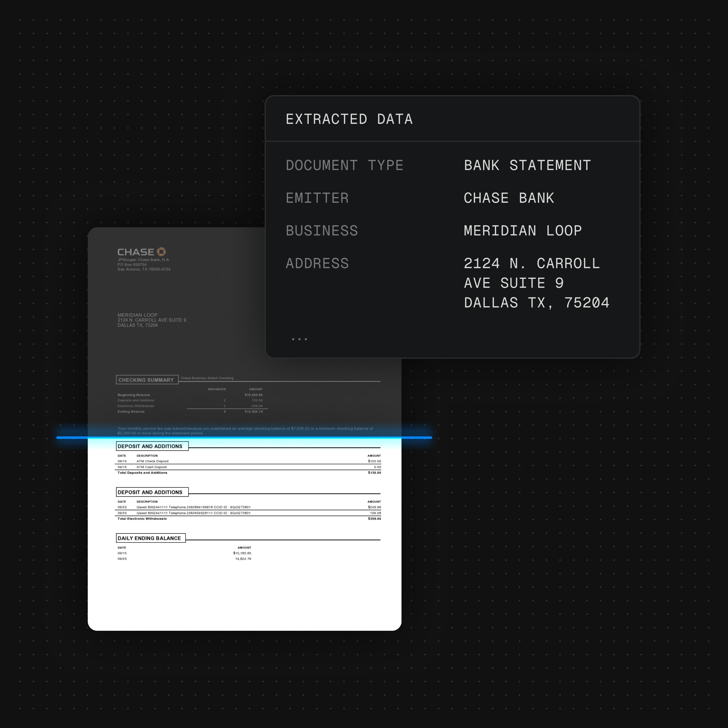This screenshot has width=728, height=728.
Task: Click the MERIDIAN LOOP name on statement
Action: click(137, 315)
